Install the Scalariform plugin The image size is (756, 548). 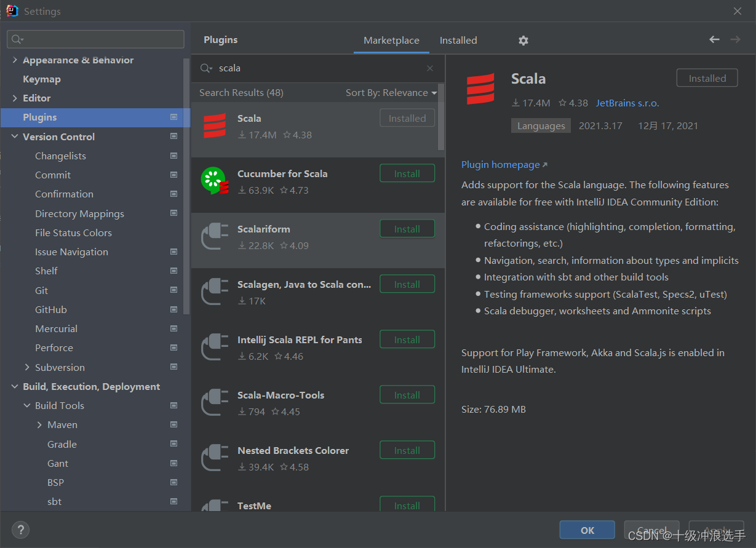[407, 229]
